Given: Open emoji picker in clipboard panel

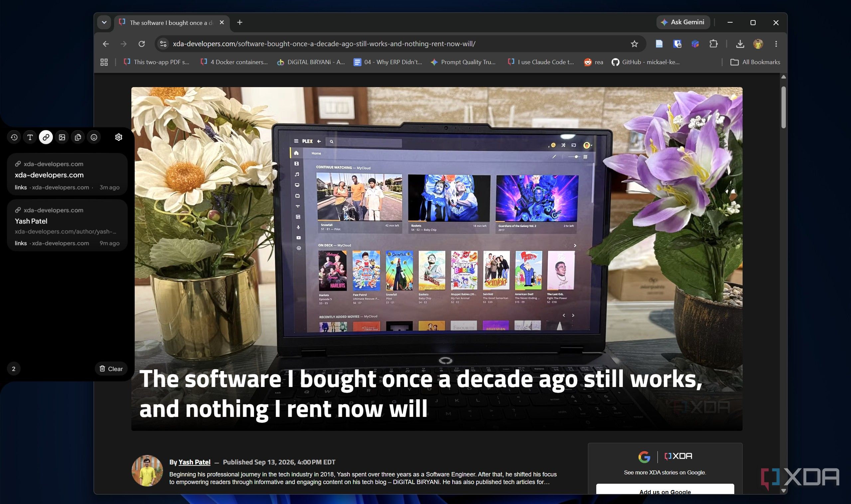Looking at the screenshot, I should coord(94,137).
